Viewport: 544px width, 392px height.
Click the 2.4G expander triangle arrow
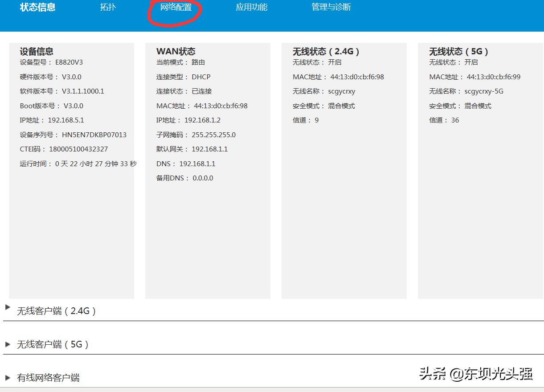pos(8,307)
